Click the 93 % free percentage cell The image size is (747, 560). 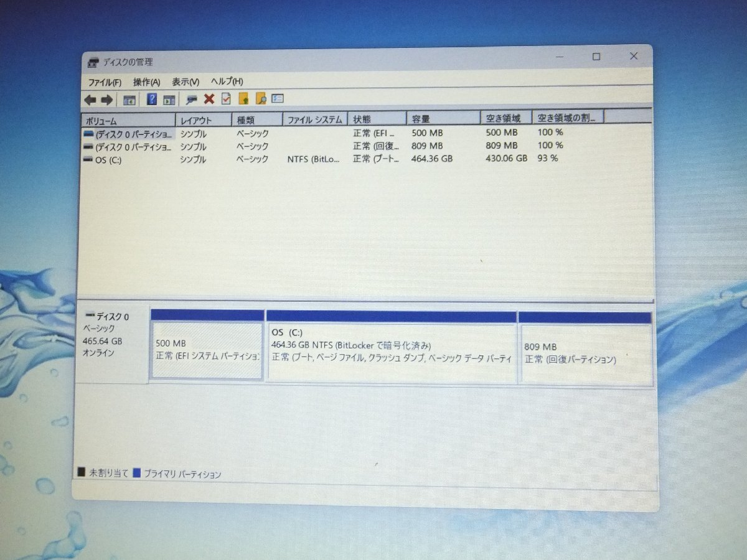548,158
